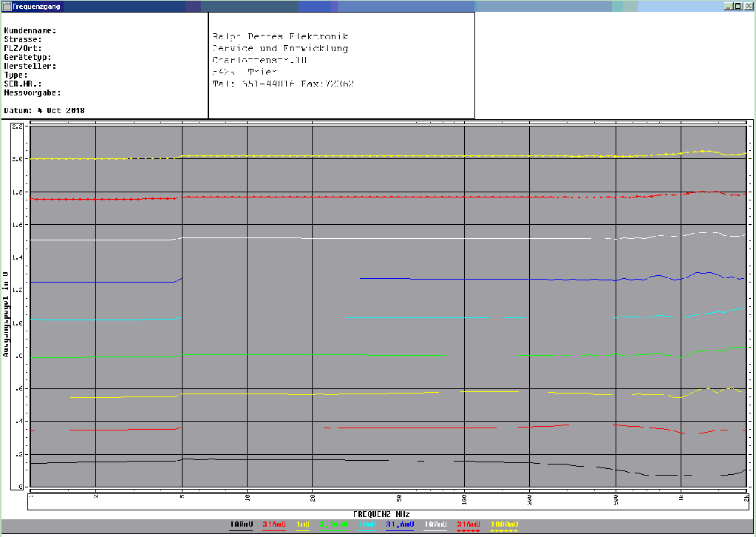Click the Hersteller: label
756x537 pixels.
click(x=30, y=66)
